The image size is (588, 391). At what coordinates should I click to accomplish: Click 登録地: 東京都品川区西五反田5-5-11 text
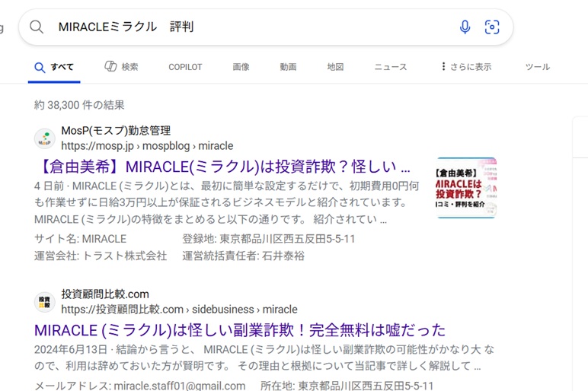(269, 239)
